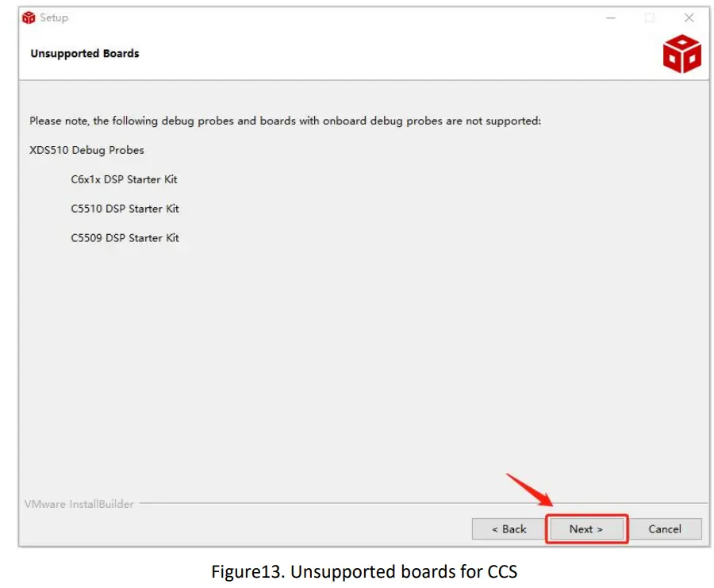Image resolution: width=714 pixels, height=588 pixels.
Task: Click the 'Please note' unsupported probes message
Action: 285,121
